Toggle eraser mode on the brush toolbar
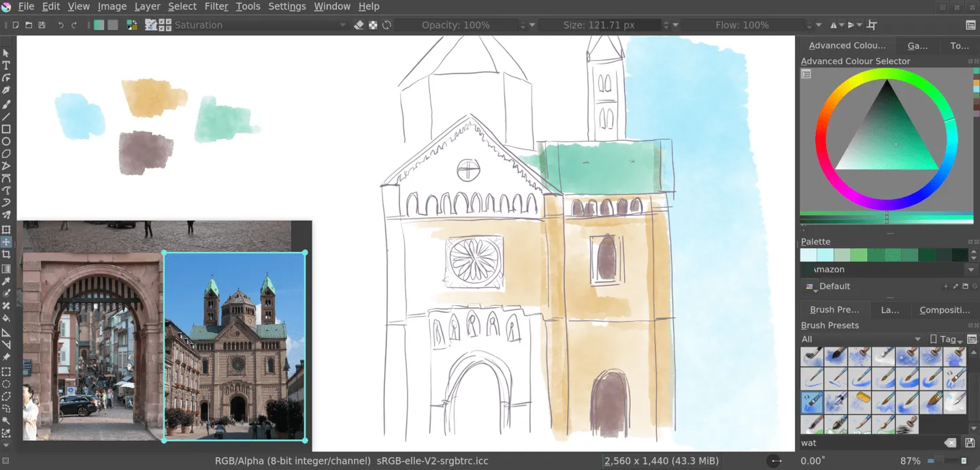Viewport: 980px width, 470px height. pyautogui.click(x=359, y=25)
